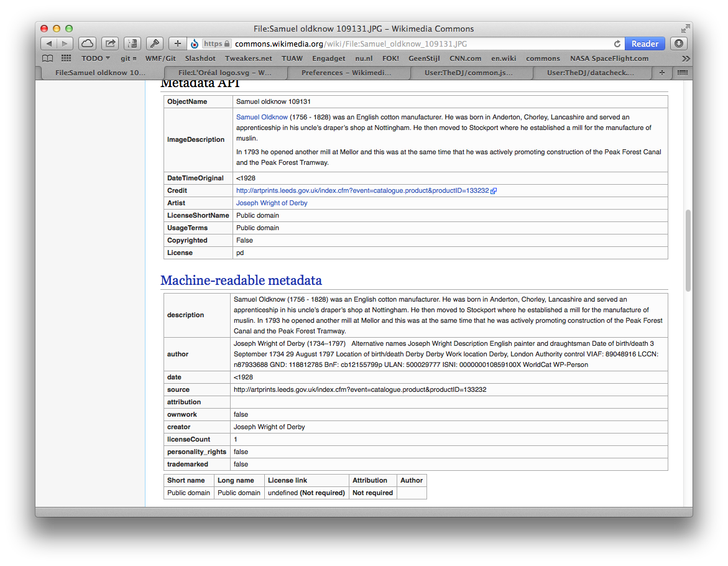Click the licenseCount value 1
The image size is (728, 566).
(236, 439)
